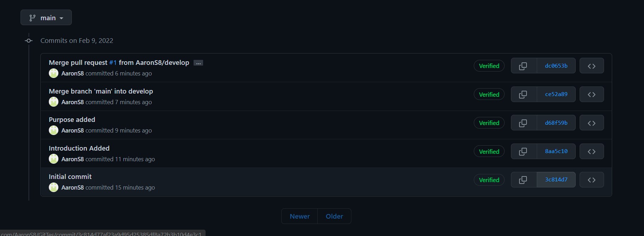Click the 'Merge branch main into develop' commit title
The height and width of the screenshot is (236, 644).
101,91
